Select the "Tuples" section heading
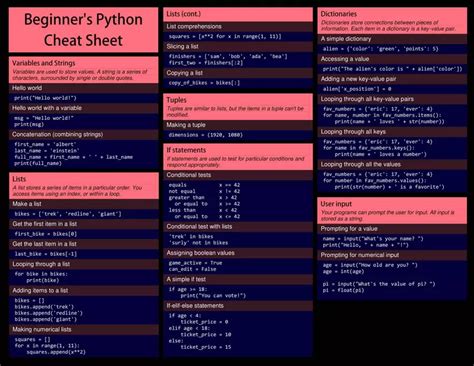The width and height of the screenshot is (474, 366). click(x=176, y=100)
